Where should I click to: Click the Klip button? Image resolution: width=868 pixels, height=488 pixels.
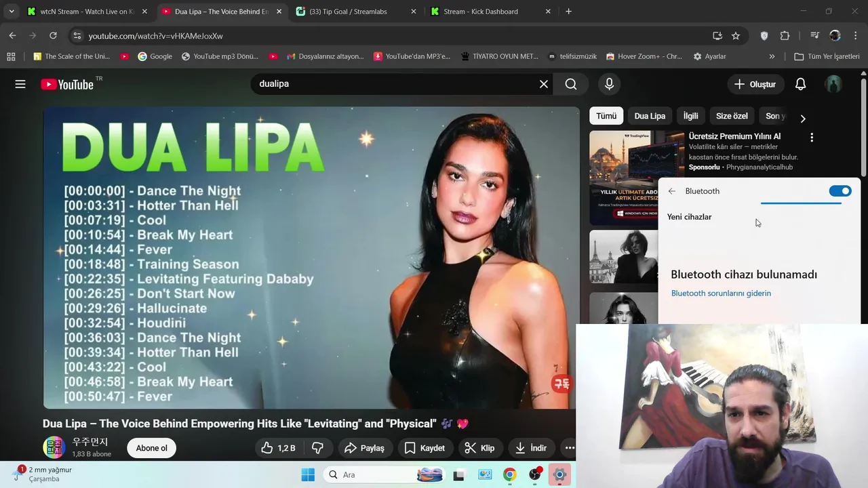[x=479, y=448]
